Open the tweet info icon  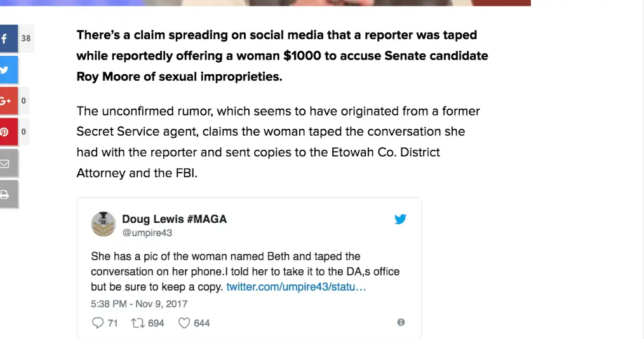(x=401, y=322)
